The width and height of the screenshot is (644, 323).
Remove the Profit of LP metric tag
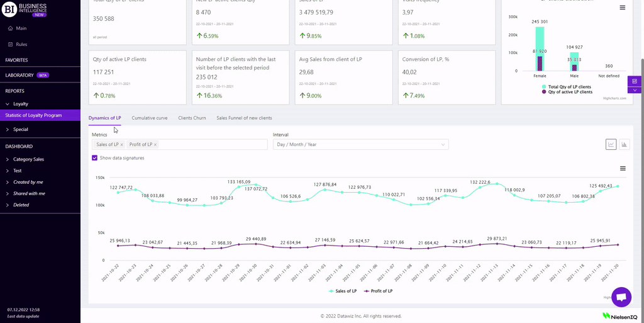click(x=155, y=145)
